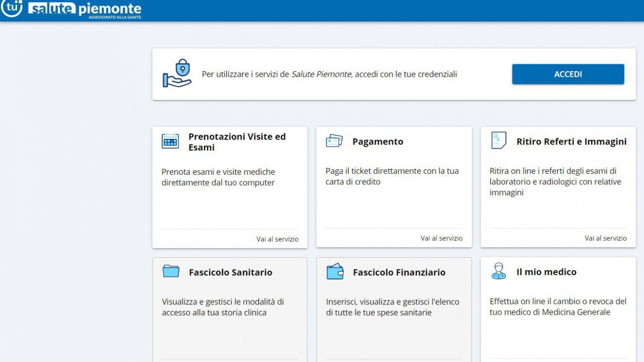
Task: Click the Il mio medico description text
Action: coord(558,307)
